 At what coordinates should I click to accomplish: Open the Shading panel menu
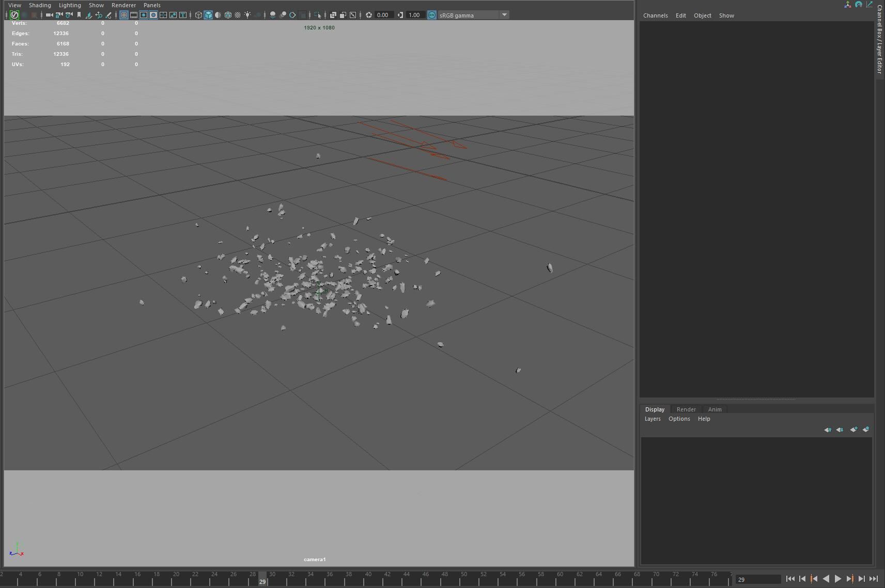(x=40, y=5)
